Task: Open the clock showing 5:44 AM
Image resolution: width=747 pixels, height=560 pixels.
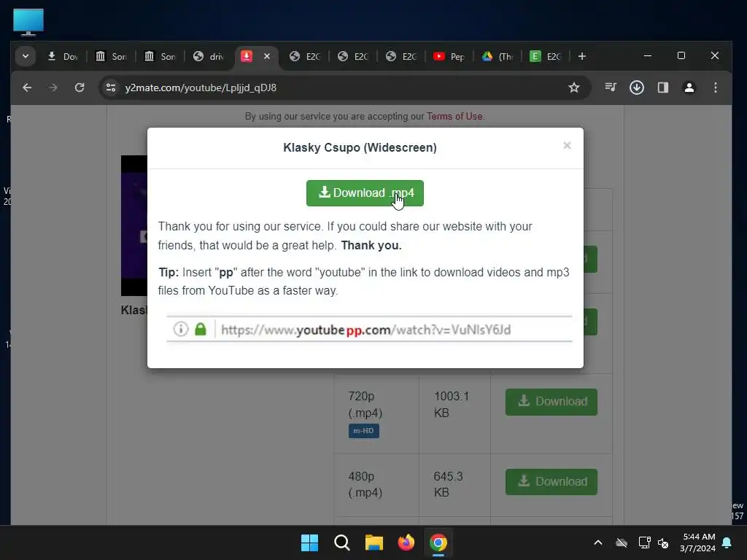Action: coord(697,542)
